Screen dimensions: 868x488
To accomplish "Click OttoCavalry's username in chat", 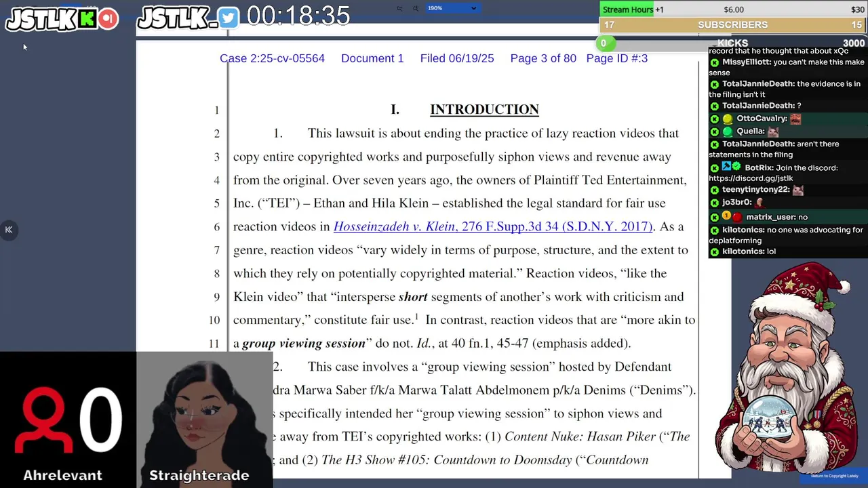I will (x=762, y=119).
